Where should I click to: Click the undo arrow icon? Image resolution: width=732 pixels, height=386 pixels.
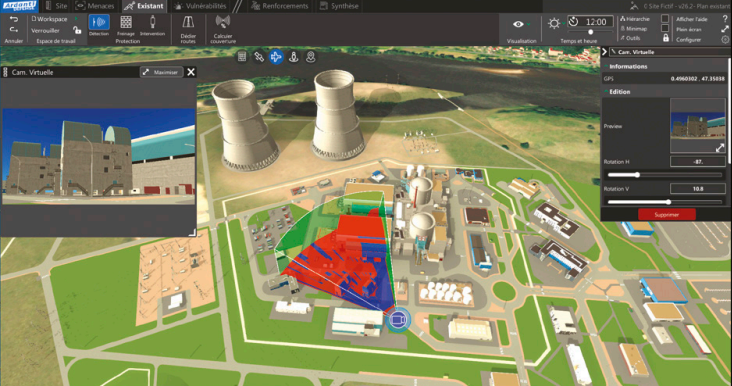[14, 19]
